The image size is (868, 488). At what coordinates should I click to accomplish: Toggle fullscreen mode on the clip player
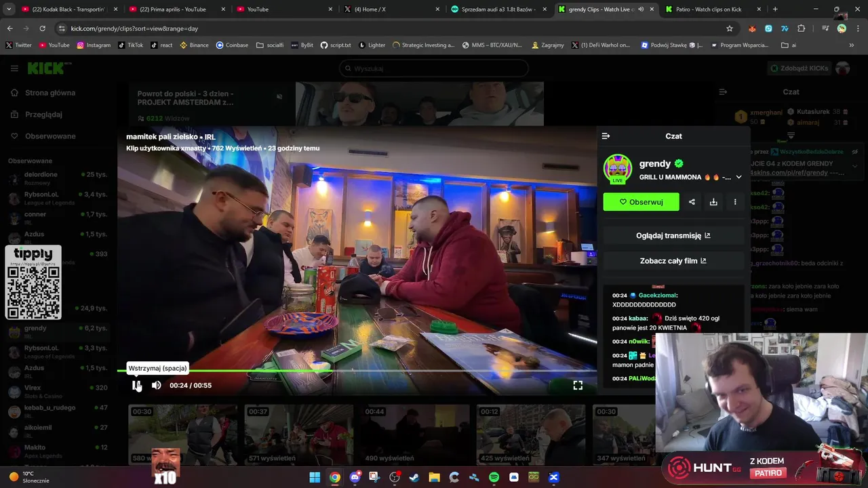(578, 385)
